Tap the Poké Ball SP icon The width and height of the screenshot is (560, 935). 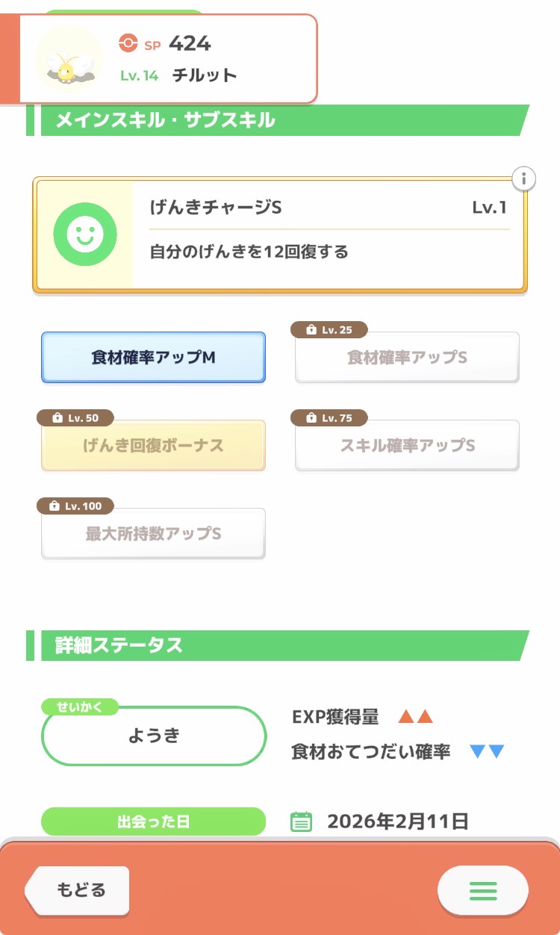128,43
